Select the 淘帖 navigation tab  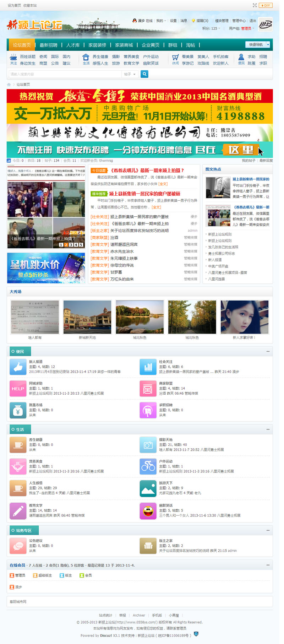(x=190, y=45)
